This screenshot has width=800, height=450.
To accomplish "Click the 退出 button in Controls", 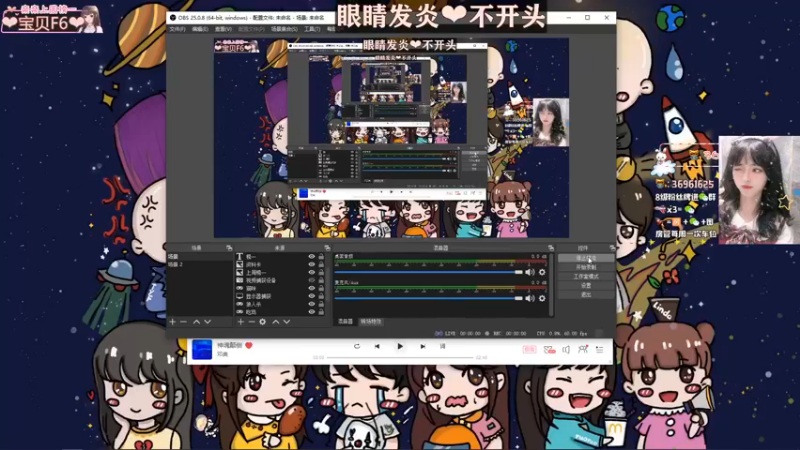I will 586,295.
